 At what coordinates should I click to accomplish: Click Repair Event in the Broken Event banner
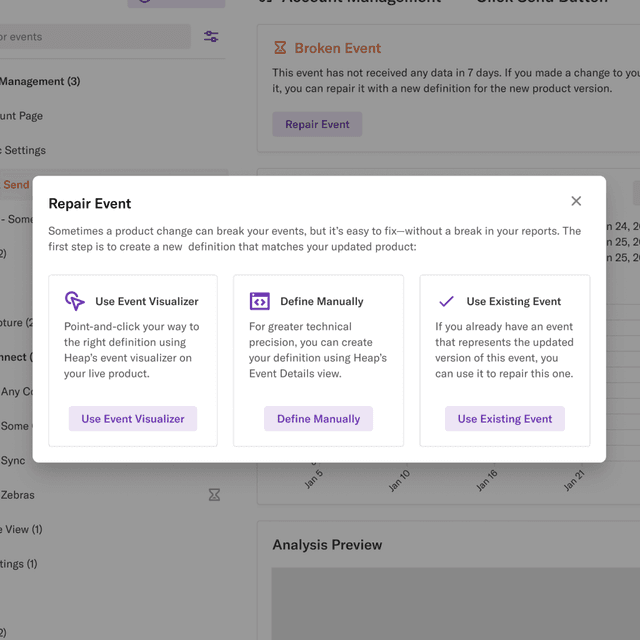pos(317,124)
